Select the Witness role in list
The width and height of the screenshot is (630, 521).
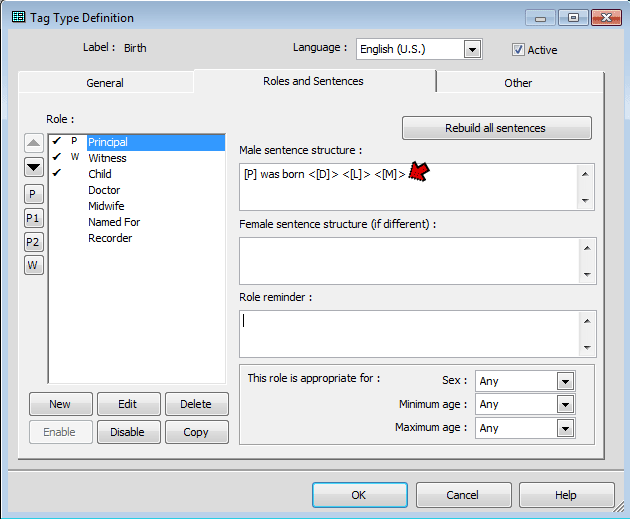pyautogui.click(x=107, y=158)
